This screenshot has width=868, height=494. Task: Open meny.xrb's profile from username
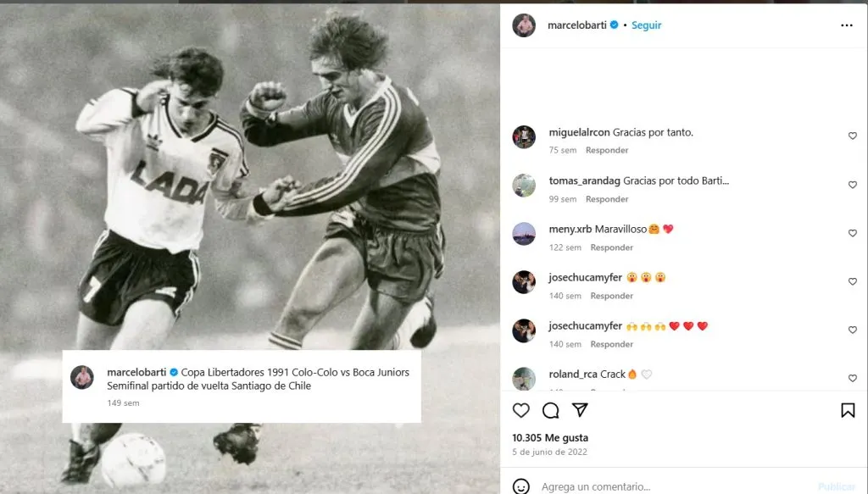click(x=570, y=229)
